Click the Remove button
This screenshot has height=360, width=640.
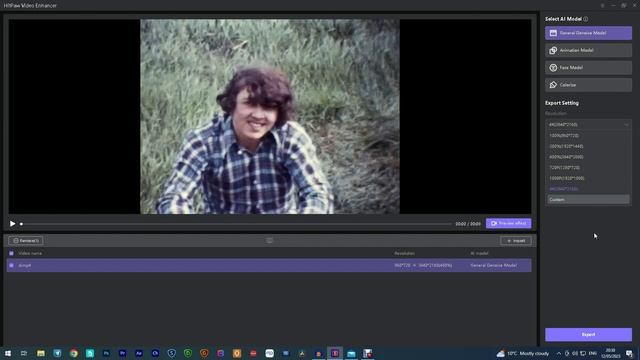click(26, 241)
